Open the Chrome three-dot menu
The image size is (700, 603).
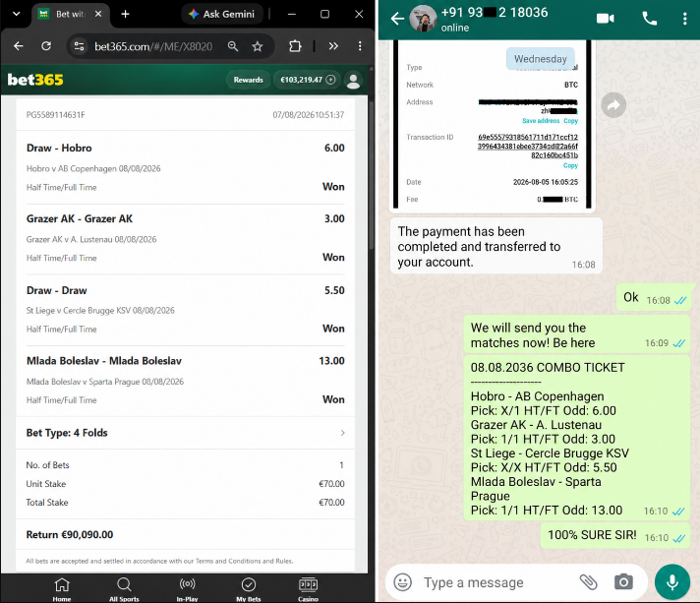coord(360,46)
